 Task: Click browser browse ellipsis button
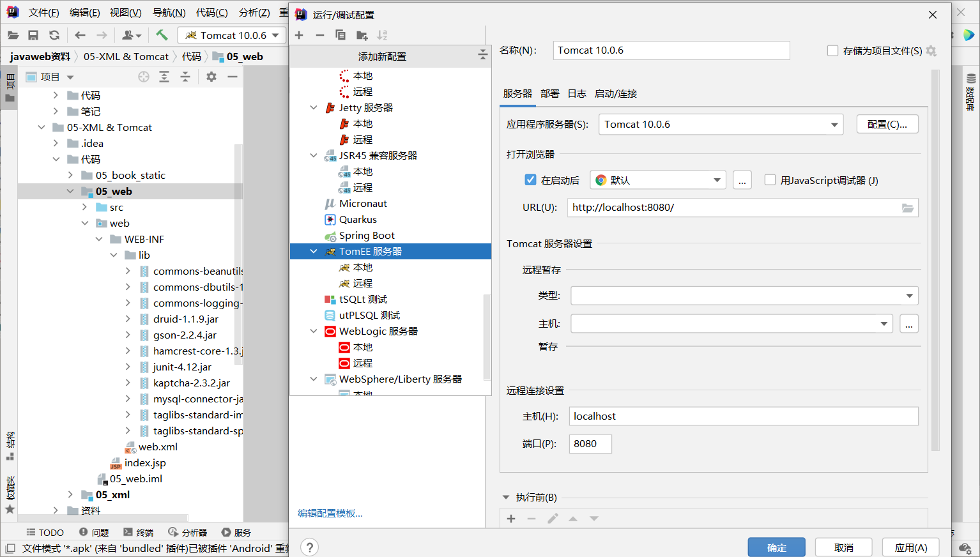coord(742,180)
